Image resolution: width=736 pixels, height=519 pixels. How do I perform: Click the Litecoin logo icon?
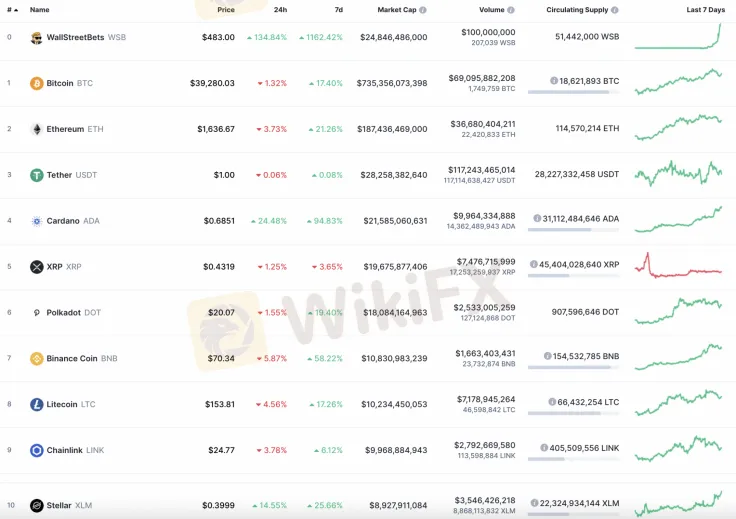[x=37, y=404]
